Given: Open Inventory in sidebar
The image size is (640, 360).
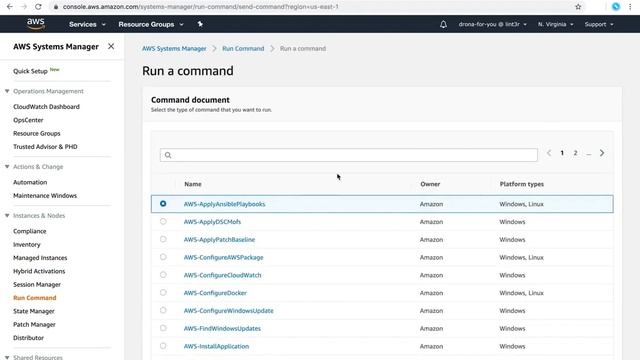Looking at the screenshot, I should click(27, 244).
